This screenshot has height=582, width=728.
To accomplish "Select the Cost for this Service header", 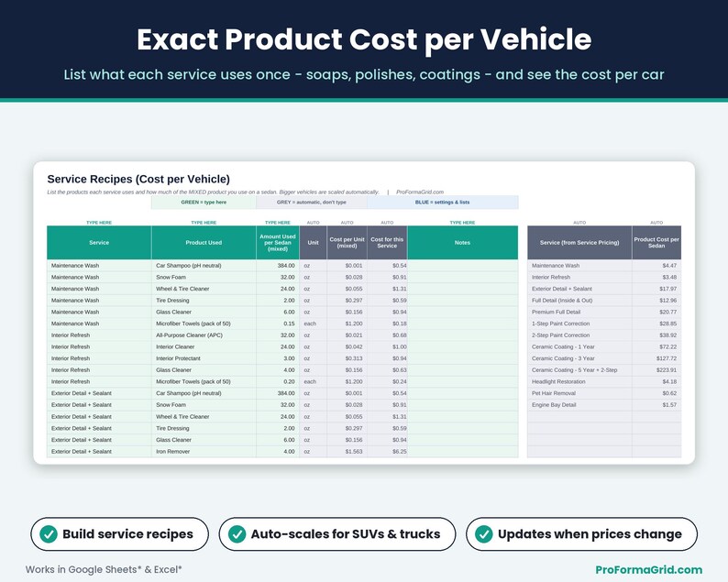I will pos(387,243).
